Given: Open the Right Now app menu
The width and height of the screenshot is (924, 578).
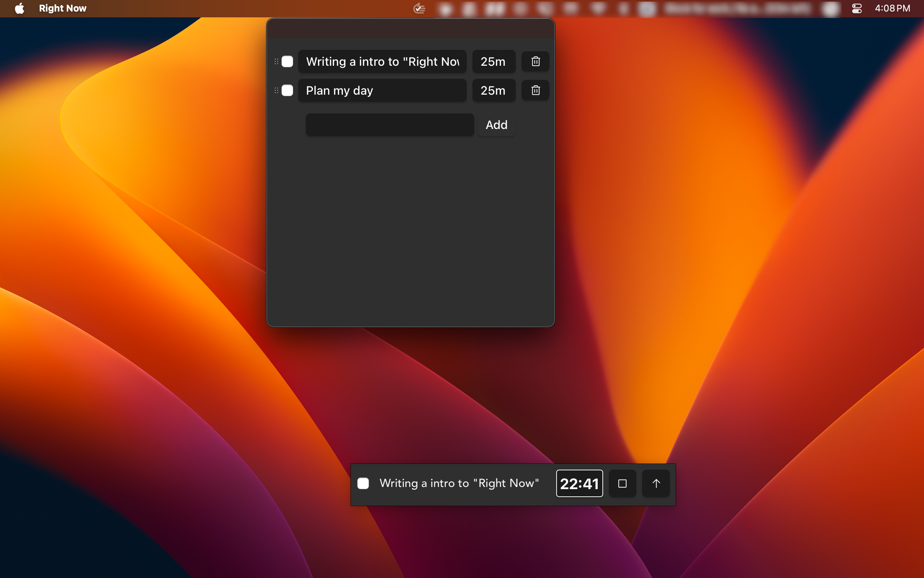Looking at the screenshot, I should point(62,8).
